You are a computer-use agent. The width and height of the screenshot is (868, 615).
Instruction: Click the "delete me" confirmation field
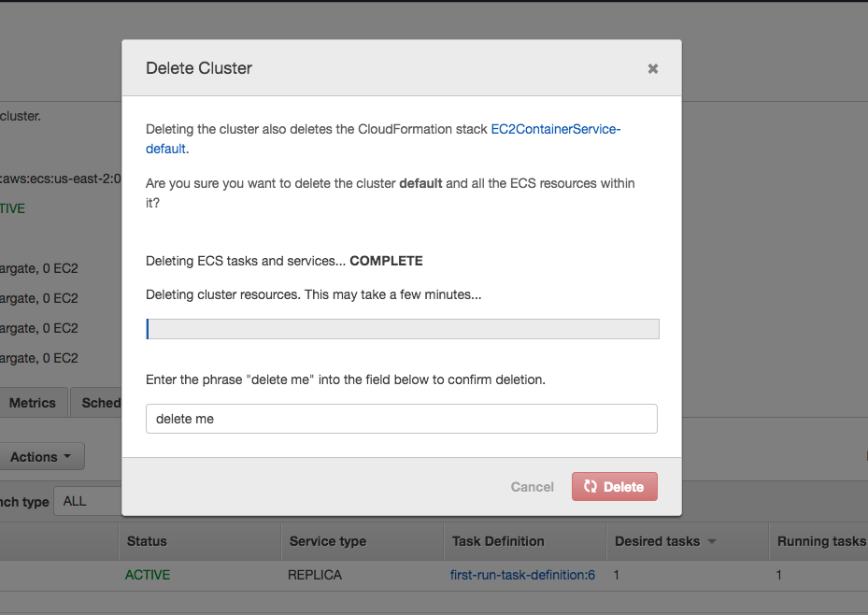[x=402, y=419]
